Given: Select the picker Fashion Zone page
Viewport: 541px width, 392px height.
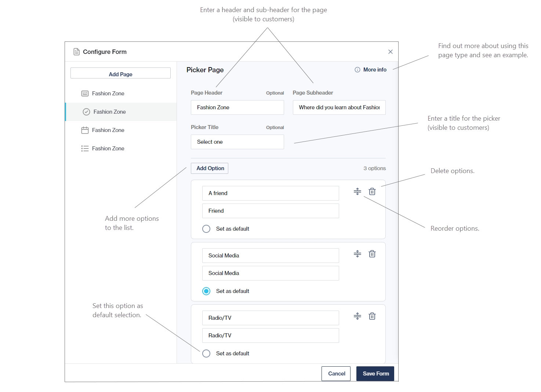Looking at the screenshot, I should pyautogui.click(x=109, y=112).
